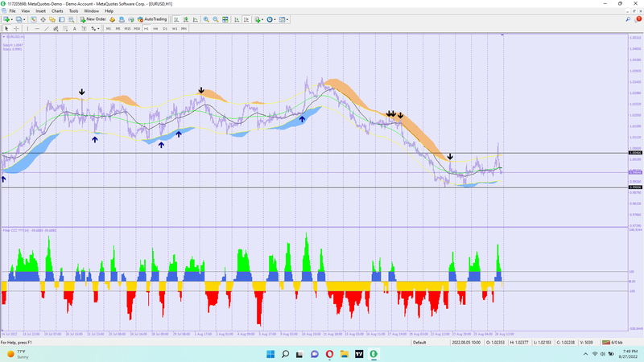The height and width of the screenshot is (362, 644).
Task: Click the New Order button
Action: 93,19
